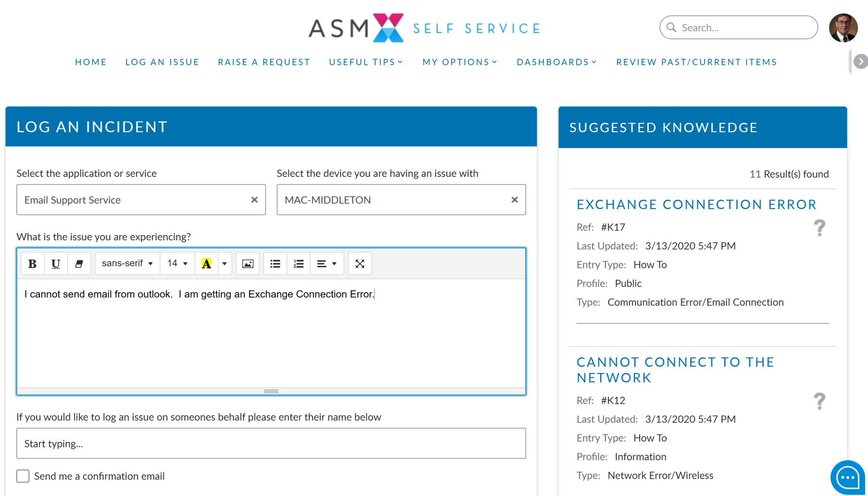This screenshot has height=496, width=868.
Task: Apply underline formatting to text
Action: pos(56,263)
